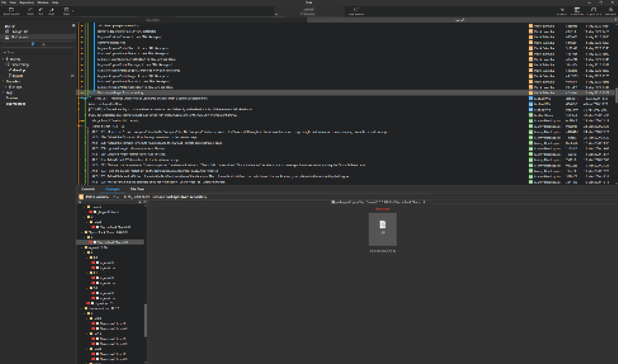Viewport: 618px width, 364px height.
Task: Click the sidebar filter input field
Action: 38,52
